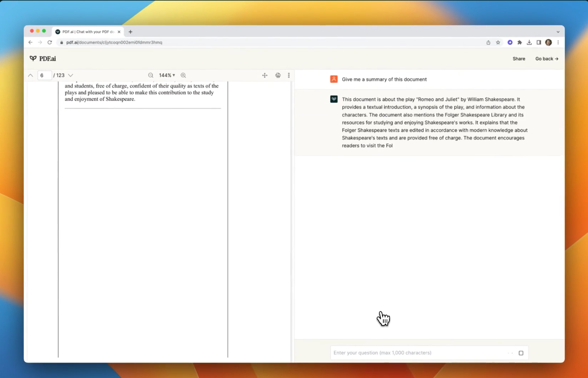Viewport: 588px width, 378px height.
Task: Go to previous page with up chevron
Action: pos(31,75)
